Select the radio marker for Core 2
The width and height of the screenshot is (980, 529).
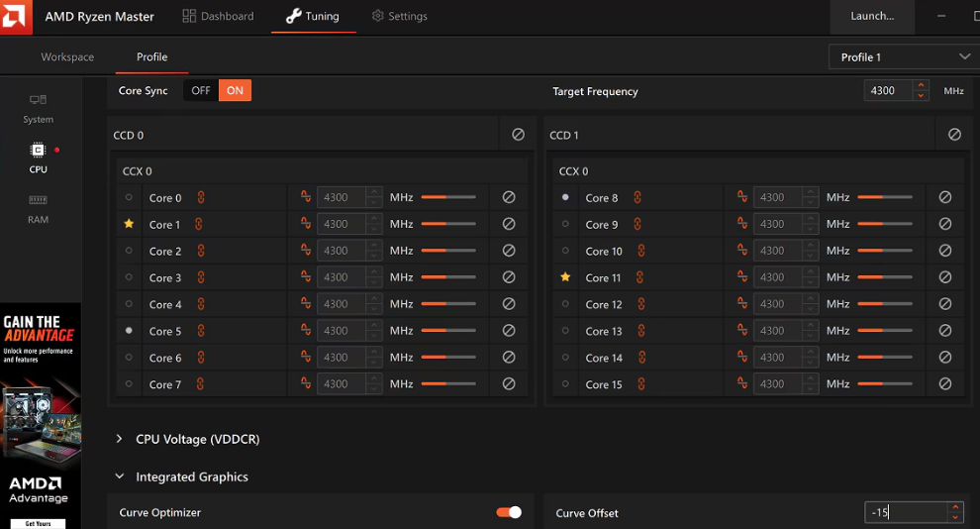tap(129, 250)
